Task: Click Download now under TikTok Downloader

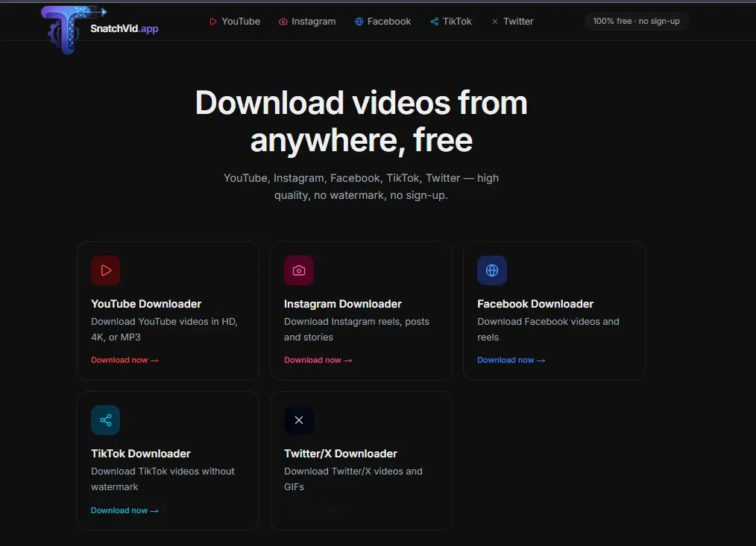Action: pyautogui.click(x=125, y=510)
